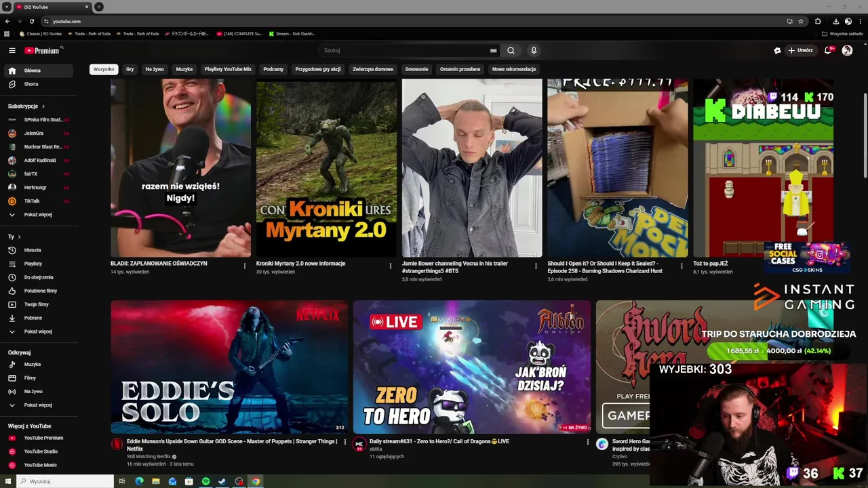Image resolution: width=868 pixels, height=488 pixels.
Task: Open the YouTube account avatar menu
Action: [847, 50]
